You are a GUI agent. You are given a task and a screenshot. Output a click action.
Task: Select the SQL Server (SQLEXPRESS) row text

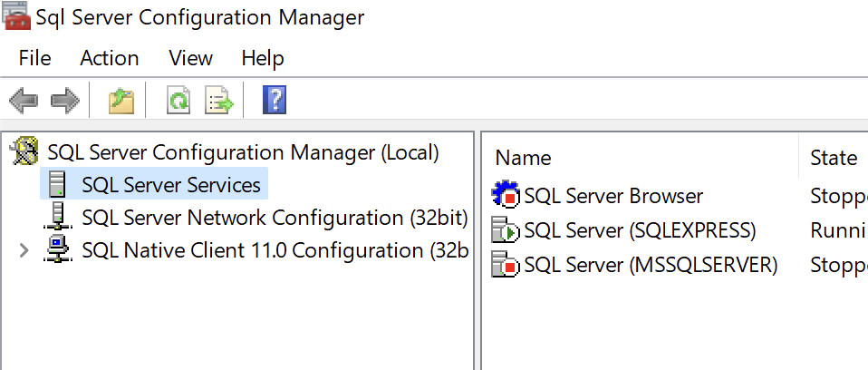tap(640, 230)
